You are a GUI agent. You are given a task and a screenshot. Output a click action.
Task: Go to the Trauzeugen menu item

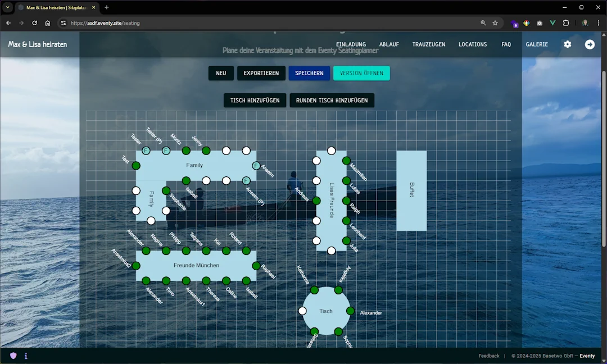tap(429, 44)
